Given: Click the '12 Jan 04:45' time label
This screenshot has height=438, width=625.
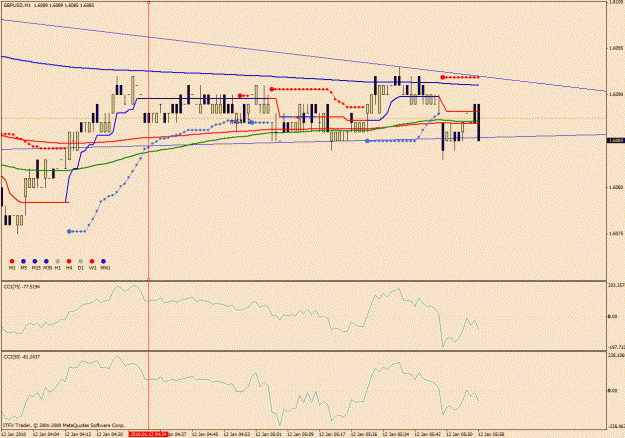Looking at the screenshot, I should [x=205, y=434].
